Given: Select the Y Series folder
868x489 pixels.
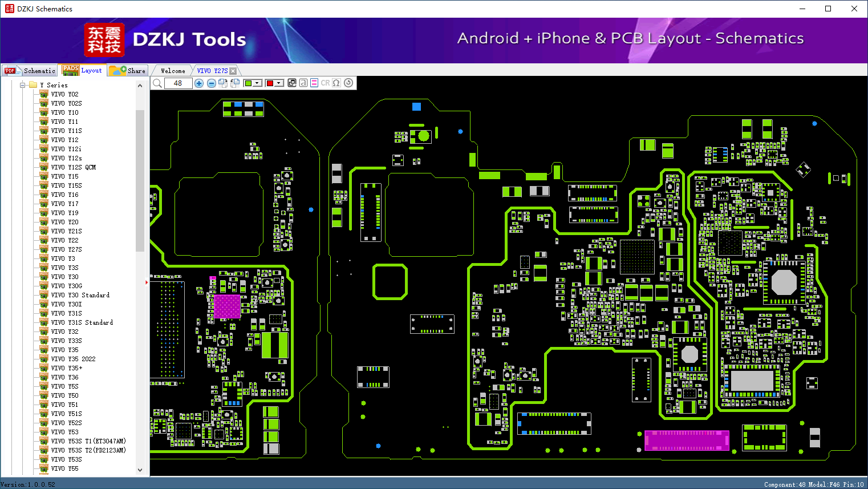Looking at the screenshot, I should click(54, 85).
